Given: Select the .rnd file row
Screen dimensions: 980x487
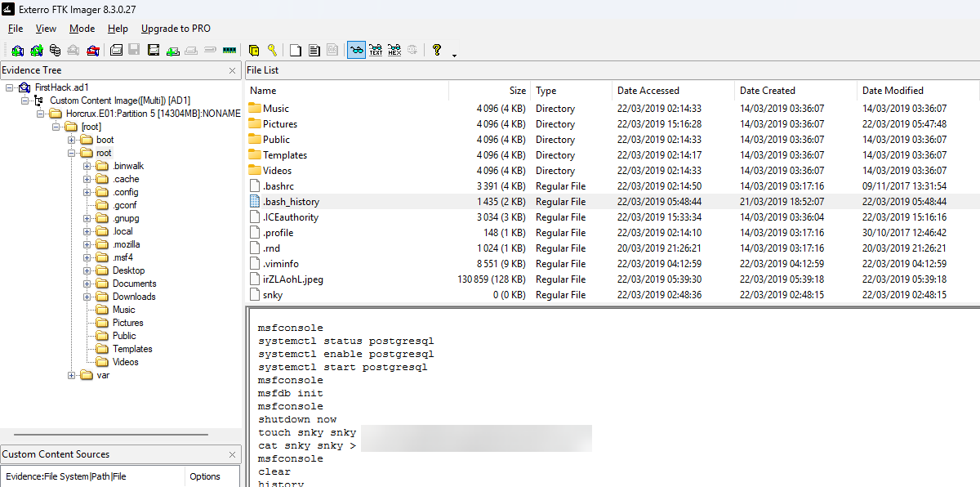Looking at the screenshot, I should [612, 248].
